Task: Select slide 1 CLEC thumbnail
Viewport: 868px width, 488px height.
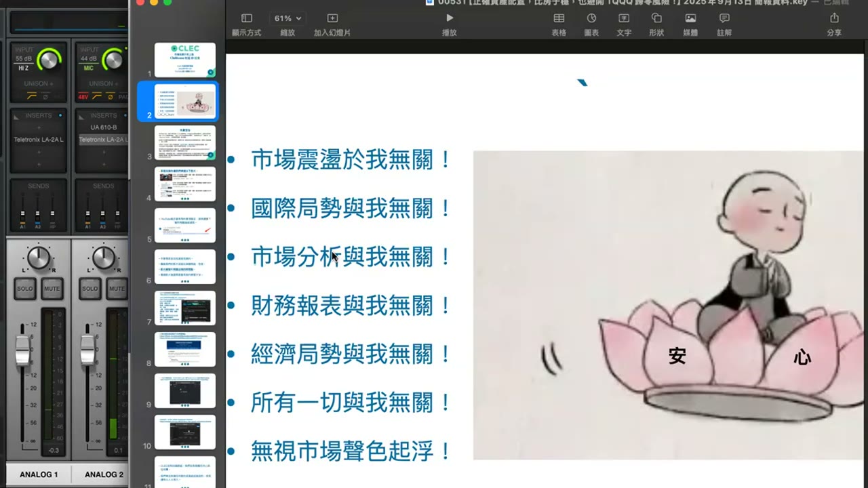Action: coord(185,60)
